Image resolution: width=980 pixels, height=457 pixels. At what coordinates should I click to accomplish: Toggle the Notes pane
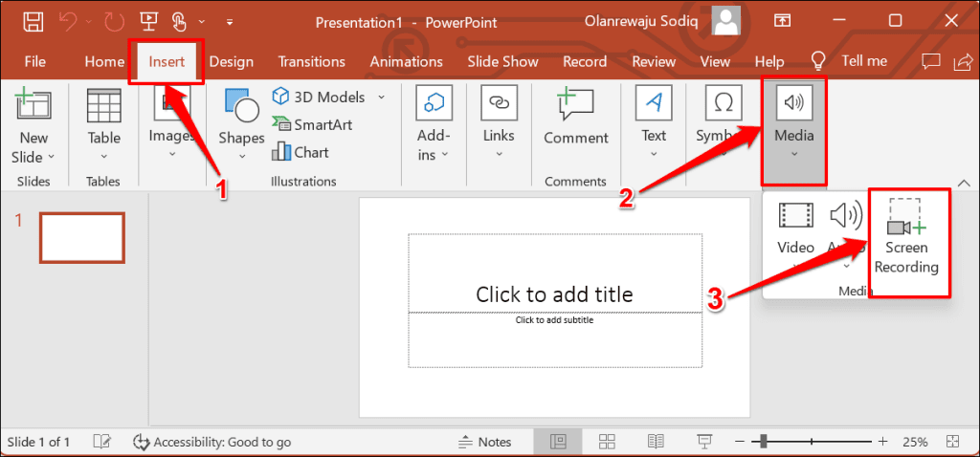(x=485, y=442)
